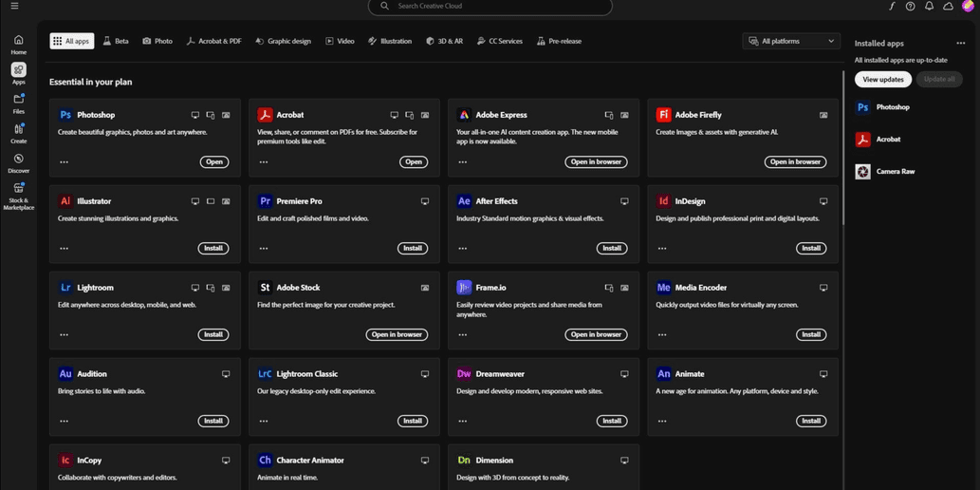The width and height of the screenshot is (980, 490).
Task: Install Premiere Pro
Action: (413, 249)
